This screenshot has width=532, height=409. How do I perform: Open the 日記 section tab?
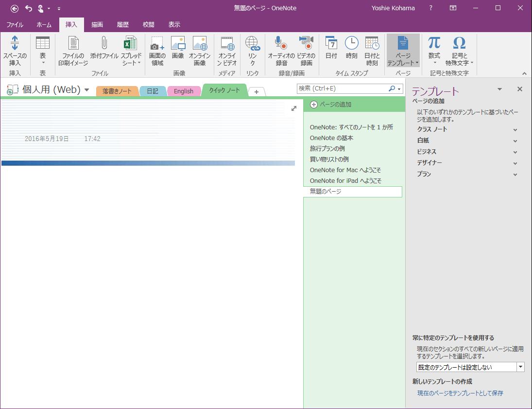[x=153, y=91]
